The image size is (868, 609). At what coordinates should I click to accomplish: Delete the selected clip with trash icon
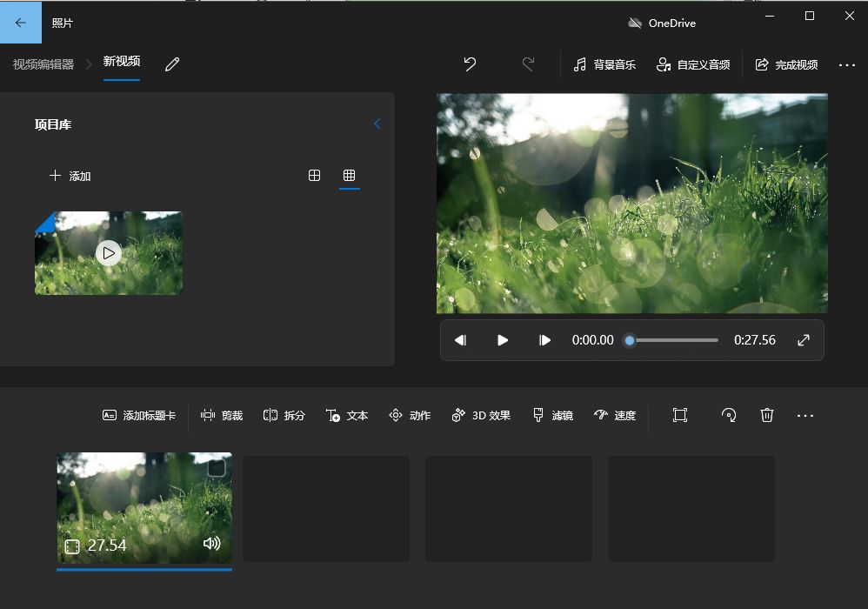(x=767, y=415)
